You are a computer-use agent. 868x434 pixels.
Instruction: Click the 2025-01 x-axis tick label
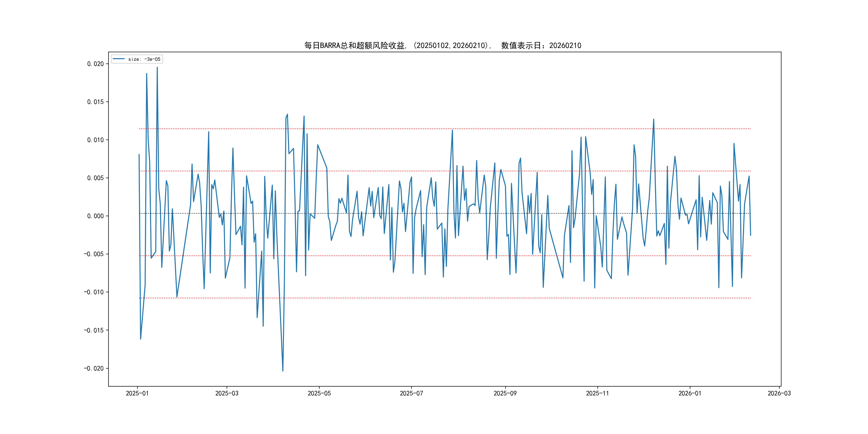point(137,393)
